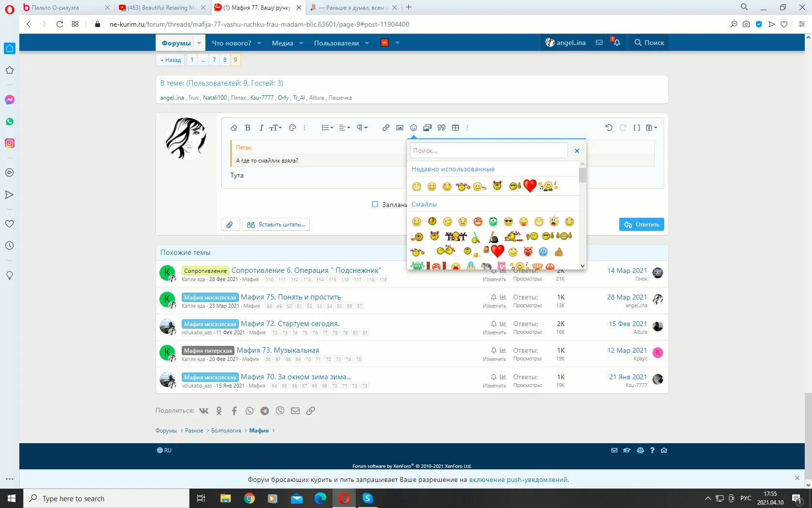812x508 pixels.
Task: Expand the Форумы dropdown arrow
Action: pyautogui.click(x=199, y=43)
